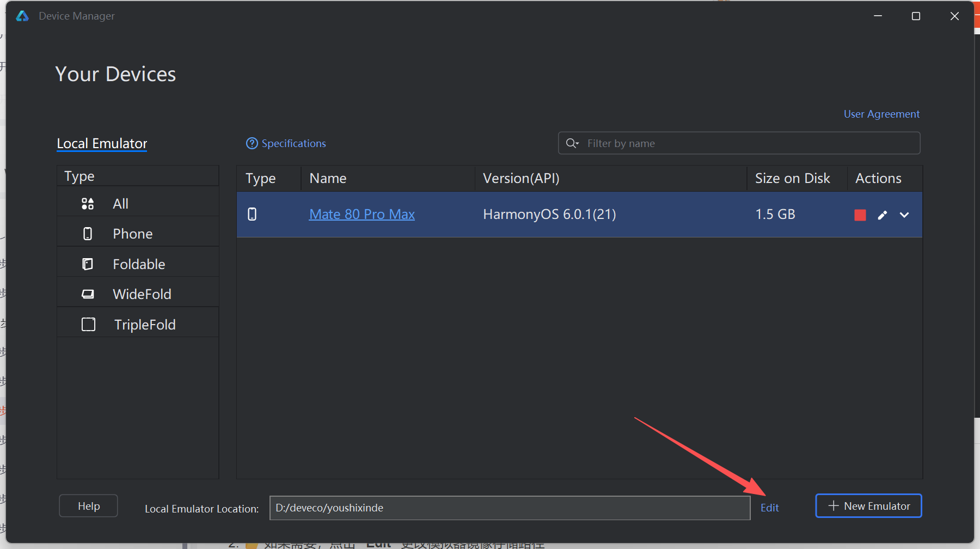
Task: Open the User Agreement link
Action: coord(881,114)
